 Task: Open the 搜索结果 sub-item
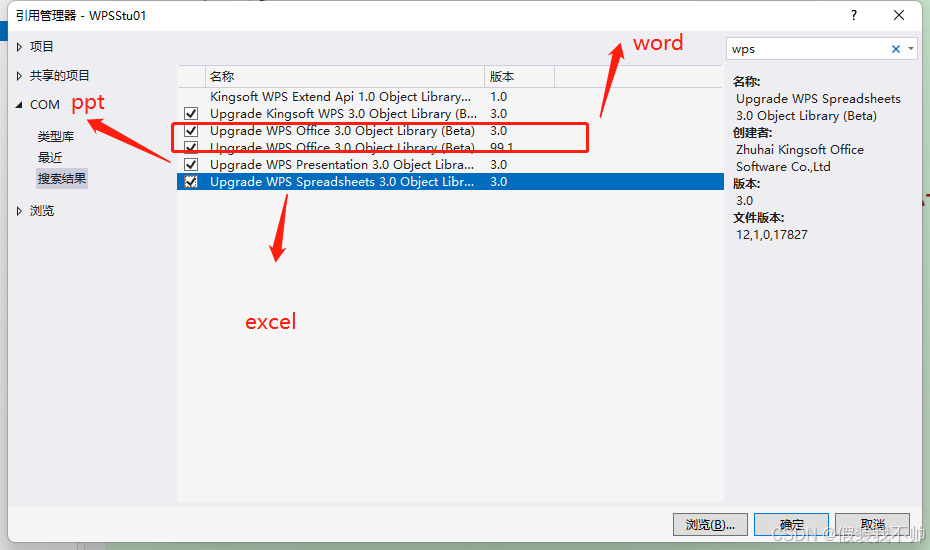pos(62,179)
